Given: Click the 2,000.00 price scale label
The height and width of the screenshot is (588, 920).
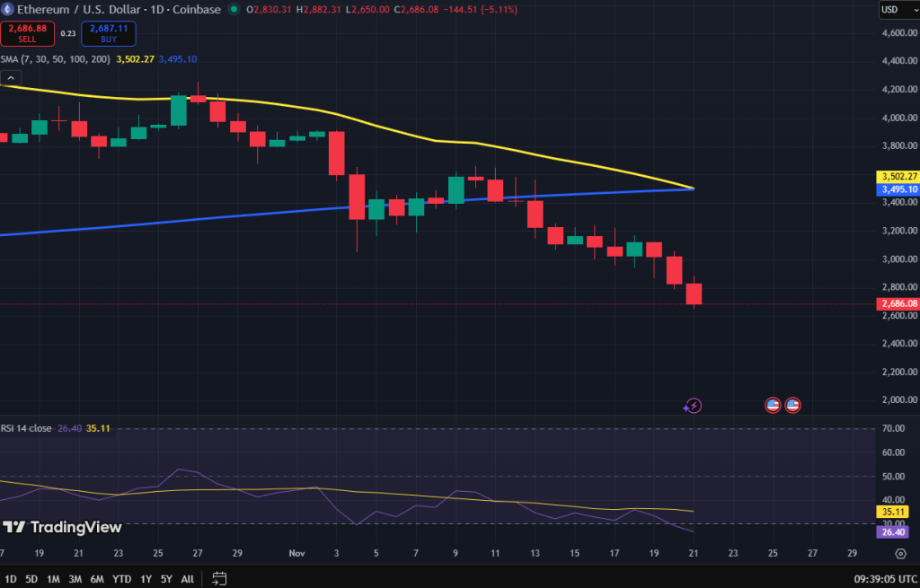Looking at the screenshot, I should [x=898, y=399].
